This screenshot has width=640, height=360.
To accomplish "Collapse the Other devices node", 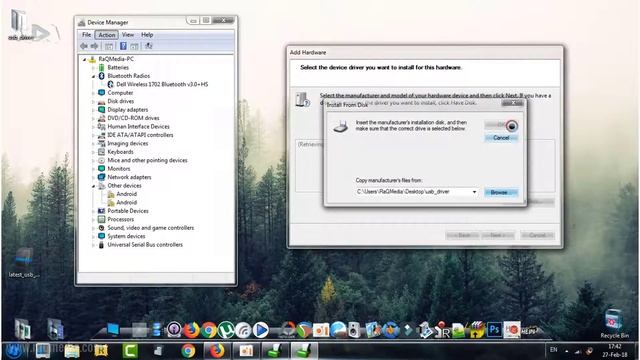I will [93, 186].
